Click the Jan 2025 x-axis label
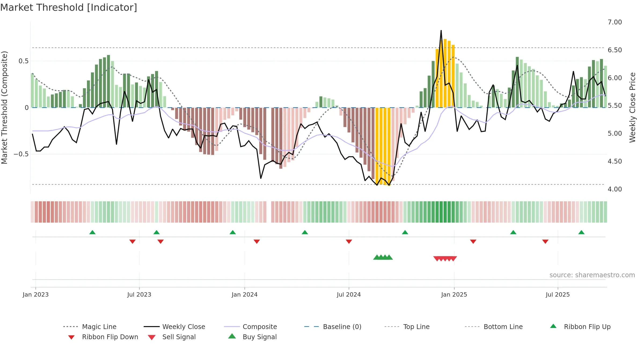Image resolution: width=644 pixels, height=362 pixels. [x=454, y=295]
